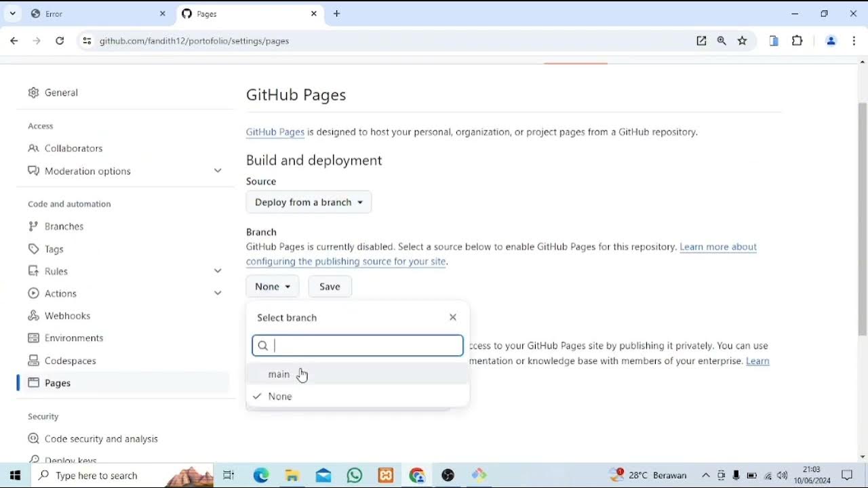Viewport: 868px width, 488px height.
Task: Open the Deploy from a branch dropdown
Action: (x=309, y=202)
